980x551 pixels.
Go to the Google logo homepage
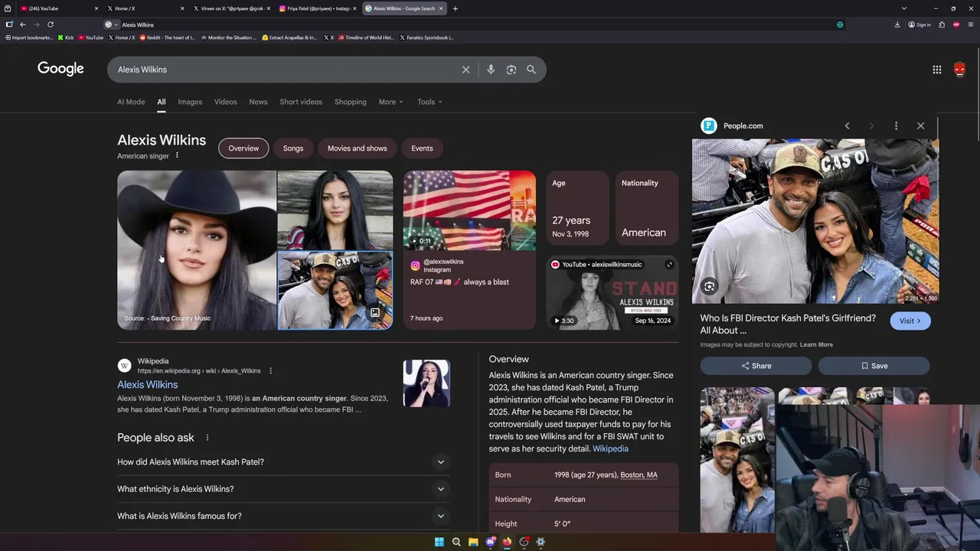point(60,69)
